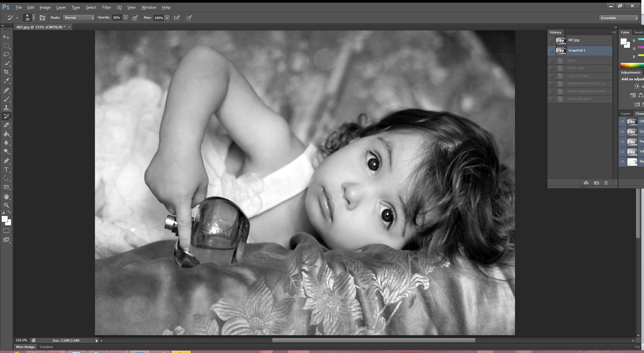Select the Eyedropper tool
644x353 pixels.
(6, 81)
